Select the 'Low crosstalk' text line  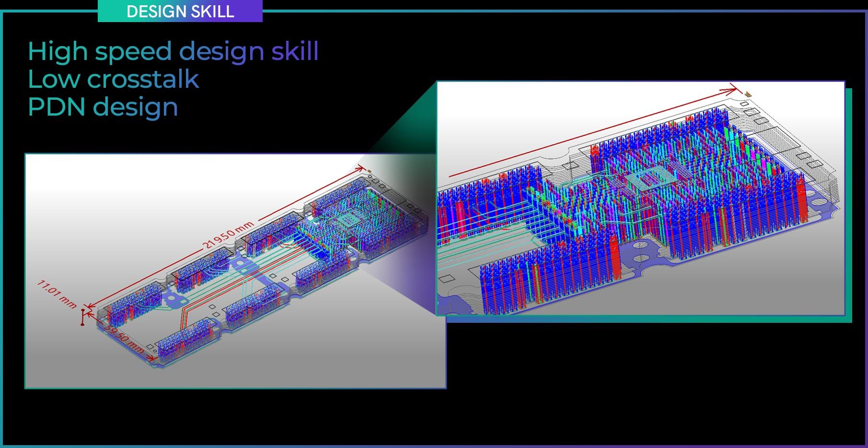[x=113, y=79]
